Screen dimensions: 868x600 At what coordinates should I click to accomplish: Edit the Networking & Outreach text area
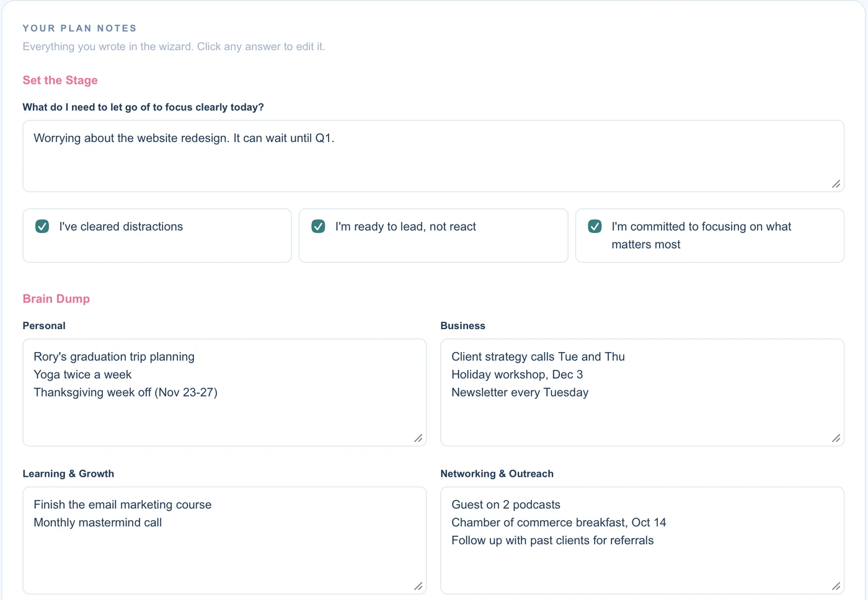(642, 540)
